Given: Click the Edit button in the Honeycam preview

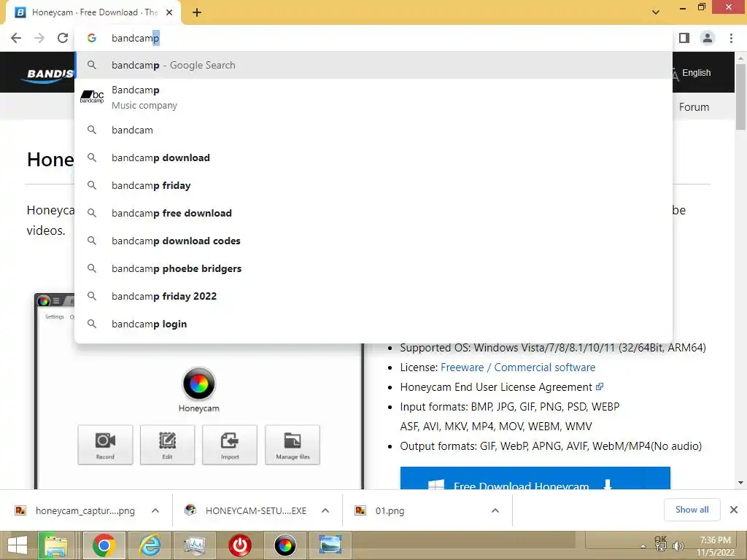Looking at the screenshot, I should 167,445.
